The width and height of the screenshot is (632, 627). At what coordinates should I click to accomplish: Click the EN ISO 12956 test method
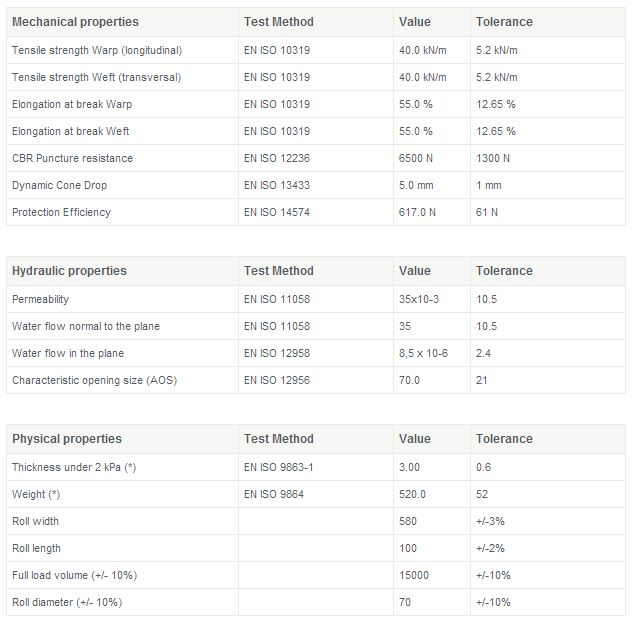coord(277,380)
